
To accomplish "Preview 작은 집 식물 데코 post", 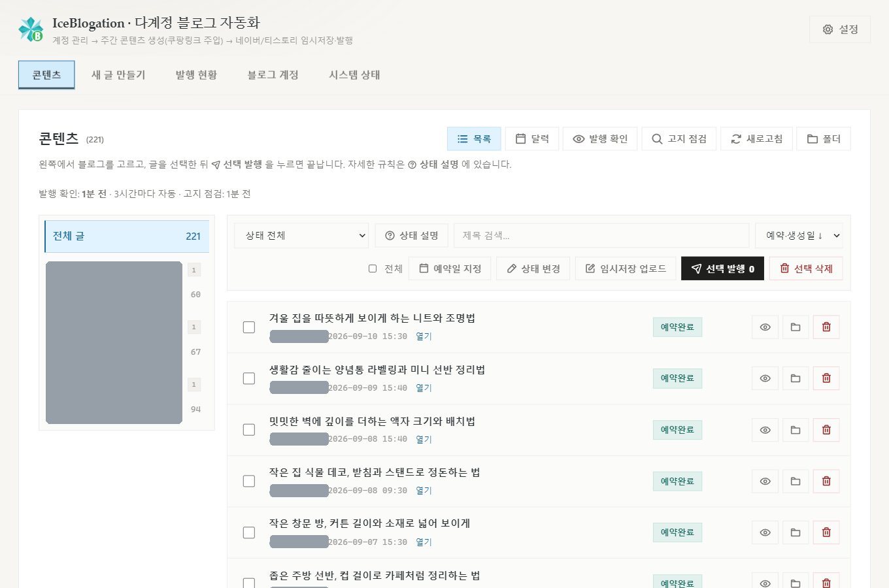I will 765,481.
